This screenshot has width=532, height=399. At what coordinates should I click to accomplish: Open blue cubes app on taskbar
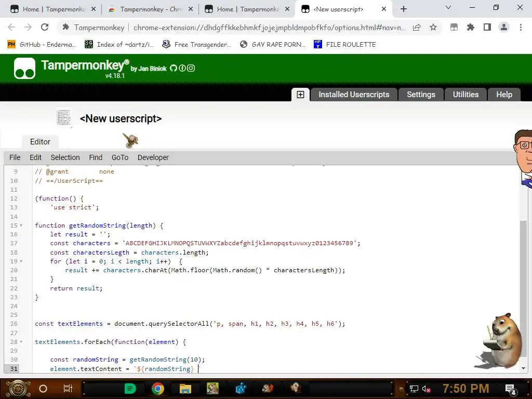coord(241,389)
